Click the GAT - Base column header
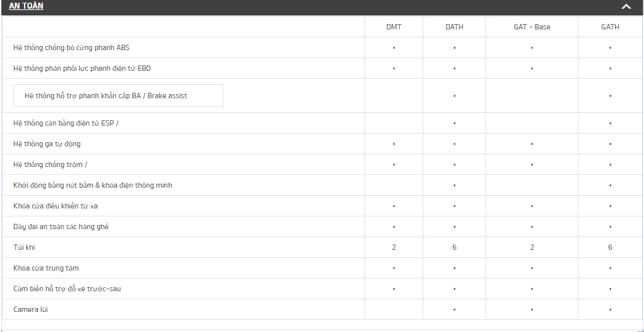 click(x=532, y=27)
